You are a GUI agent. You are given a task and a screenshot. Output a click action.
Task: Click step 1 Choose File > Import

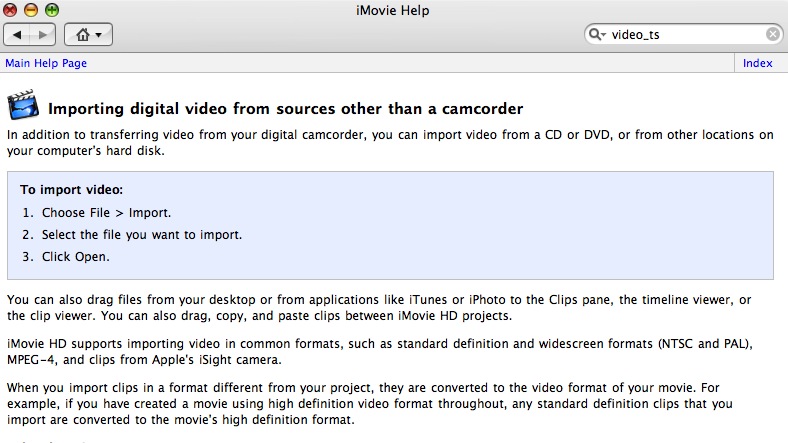(x=106, y=213)
